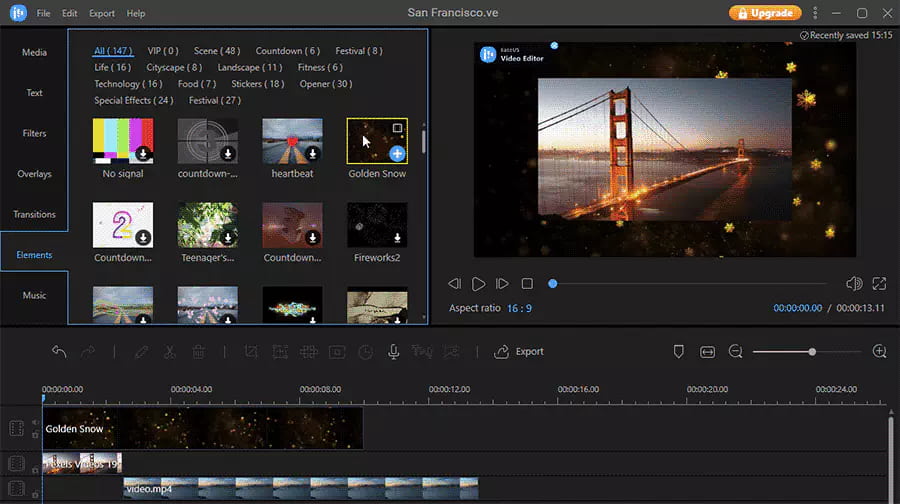Filter elements by the Countdown category
900x504 pixels.
click(287, 51)
